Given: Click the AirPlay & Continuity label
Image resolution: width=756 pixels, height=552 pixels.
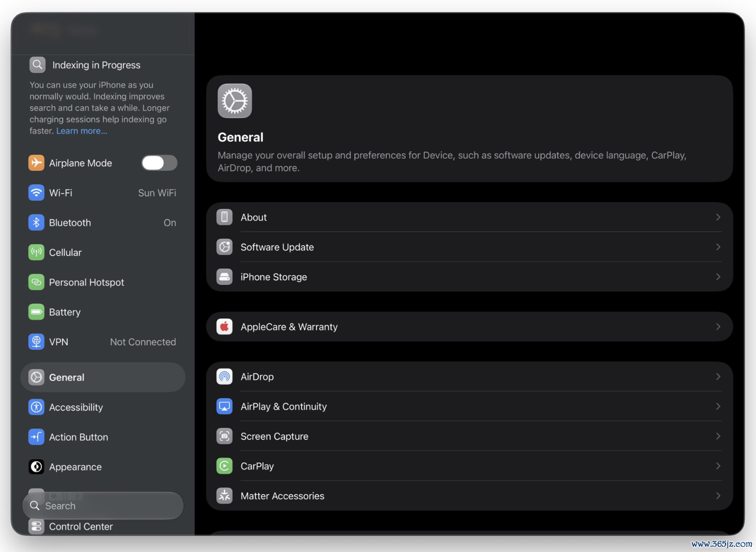Looking at the screenshot, I should [x=283, y=407].
